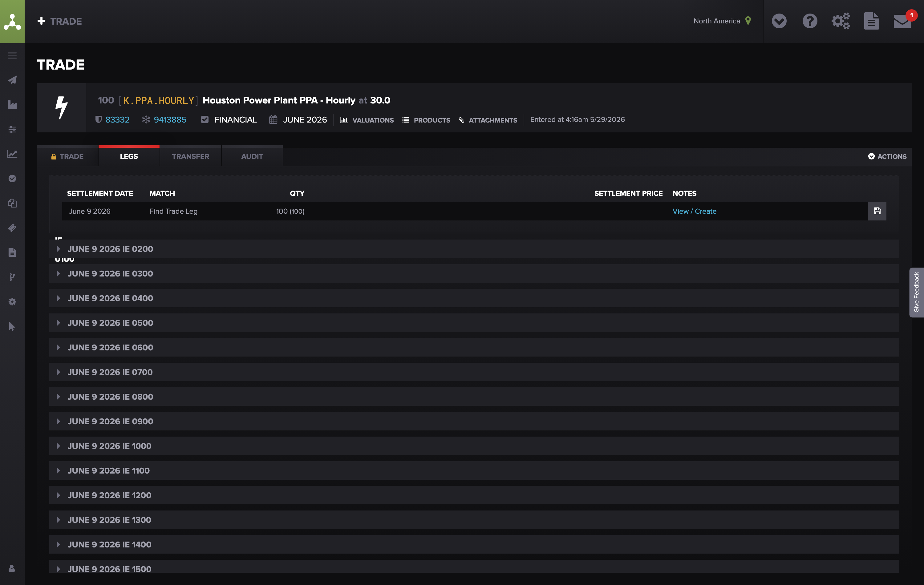Open the user profile icon at sidebar bottom
924x585 pixels.
pyautogui.click(x=12, y=568)
